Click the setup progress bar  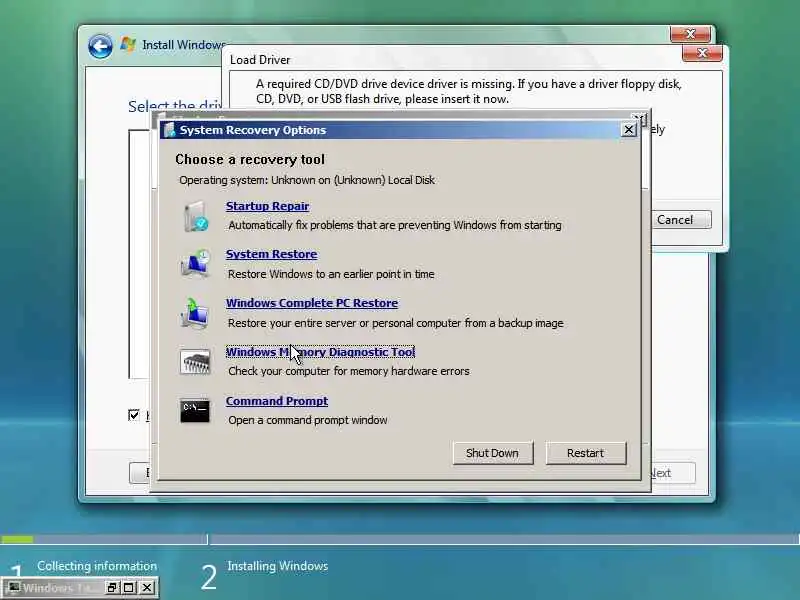[x=400, y=539]
